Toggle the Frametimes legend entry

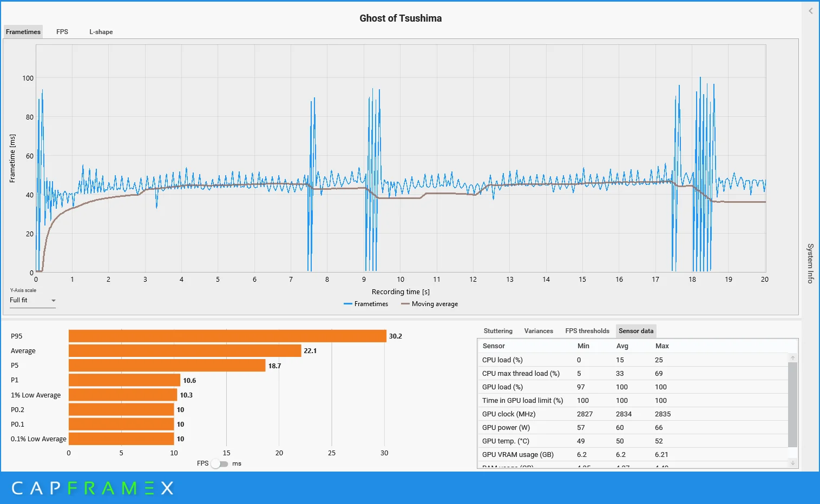coord(366,304)
